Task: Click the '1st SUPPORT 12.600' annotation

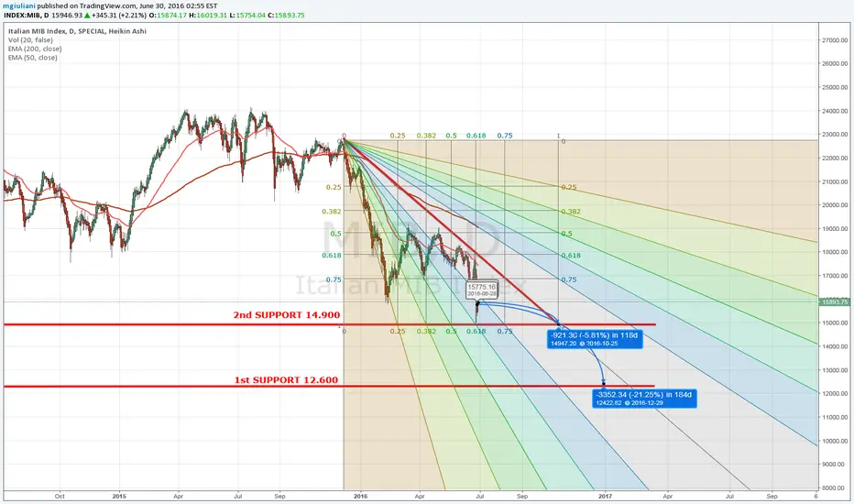Action: pos(286,379)
